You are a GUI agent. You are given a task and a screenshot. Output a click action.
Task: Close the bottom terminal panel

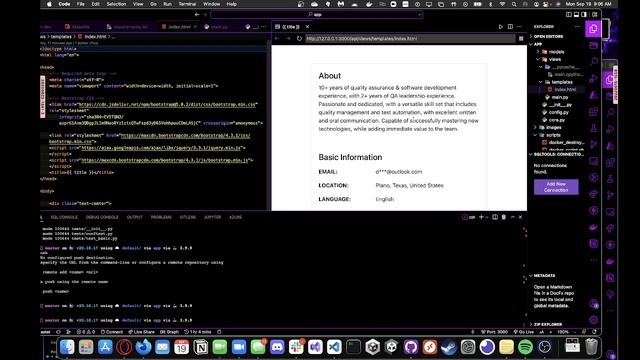click(520, 217)
